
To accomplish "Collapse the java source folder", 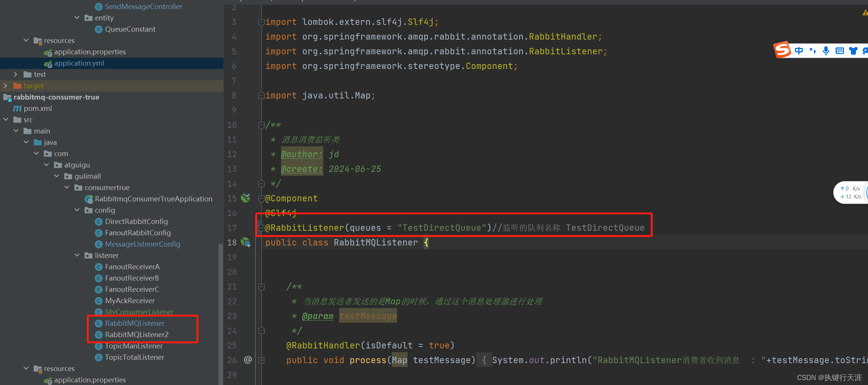I will tap(26, 142).
